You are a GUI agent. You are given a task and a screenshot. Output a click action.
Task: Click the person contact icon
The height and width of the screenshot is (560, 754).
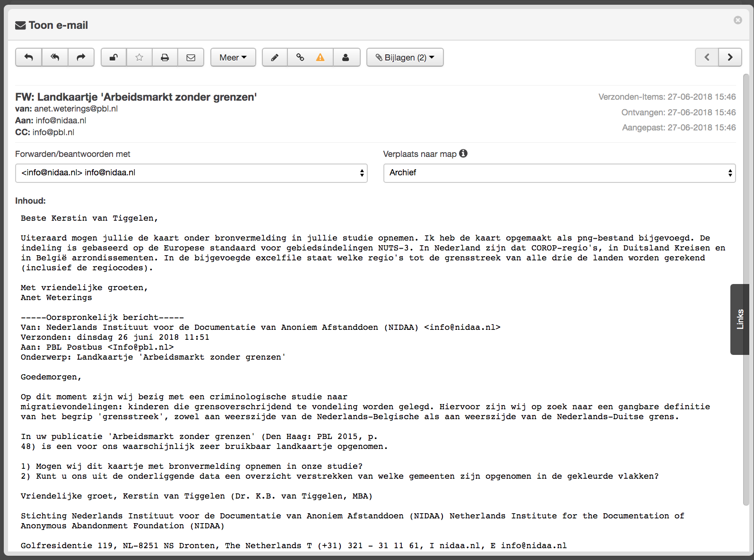[x=346, y=57]
